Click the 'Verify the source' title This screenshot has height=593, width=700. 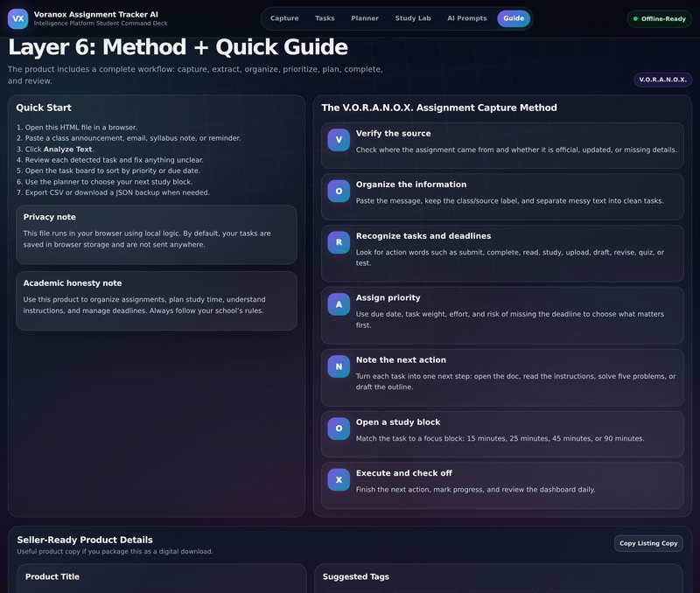coord(393,134)
